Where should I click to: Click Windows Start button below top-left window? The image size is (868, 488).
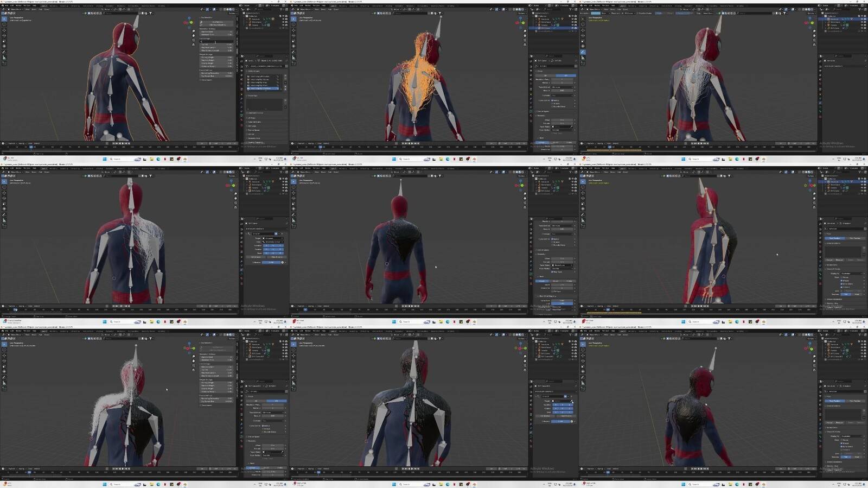105,159
